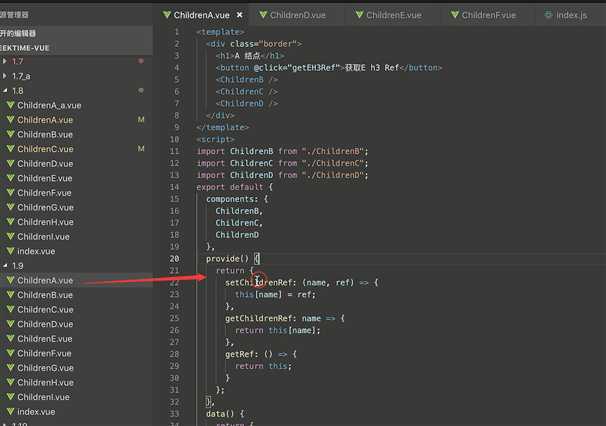Click the change indicator dot on folder 1.8
Image resolution: width=606 pixels, height=426 pixels.
click(x=141, y=90)
